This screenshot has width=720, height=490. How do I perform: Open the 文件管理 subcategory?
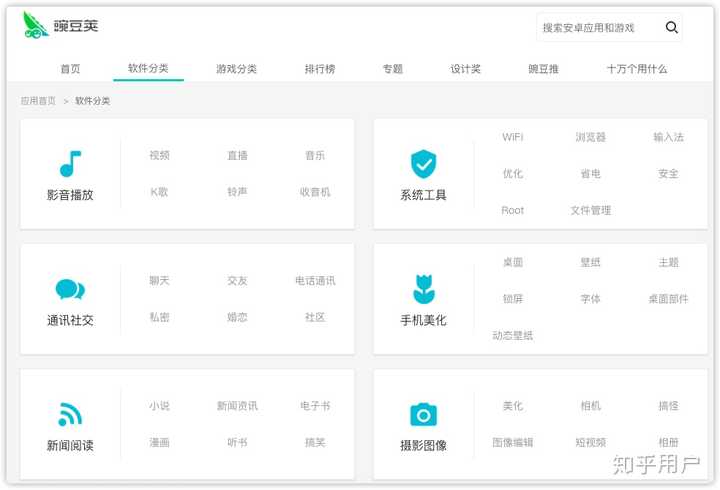pyautogui.click(x=591, y=210)
